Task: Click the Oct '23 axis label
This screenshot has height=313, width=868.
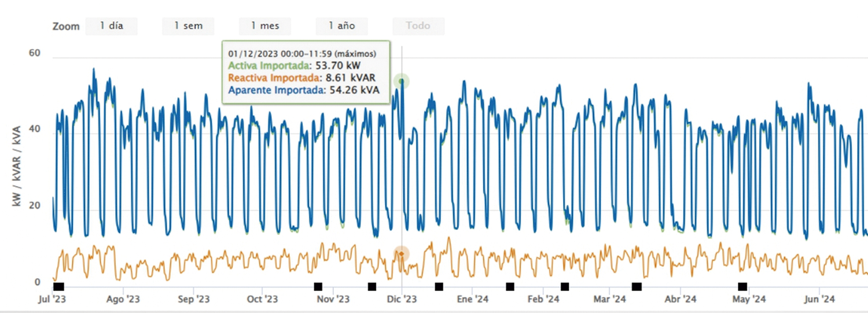Action: 263,299
